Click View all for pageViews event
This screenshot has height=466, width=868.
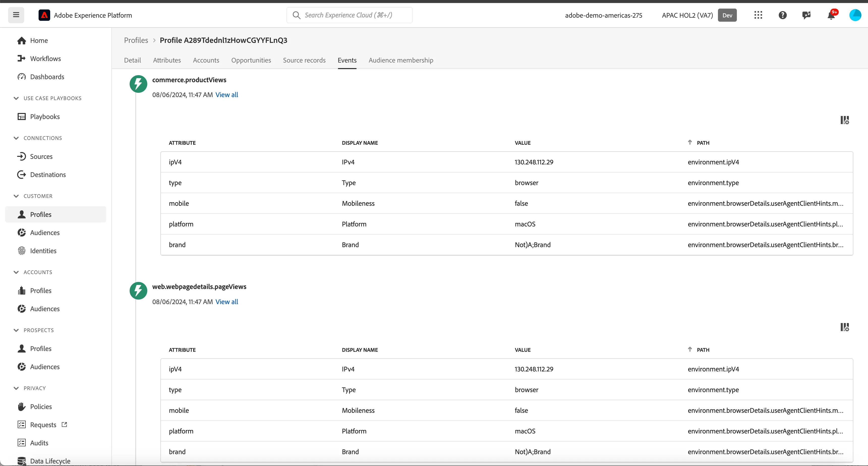coord(227,302)
